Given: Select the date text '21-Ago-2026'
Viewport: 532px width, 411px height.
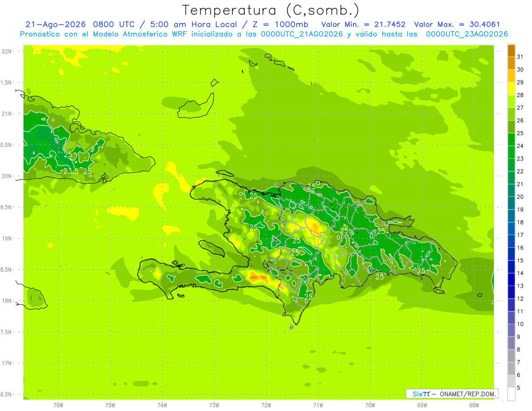Looking at the screenshot, I should [x=55, y=24].
